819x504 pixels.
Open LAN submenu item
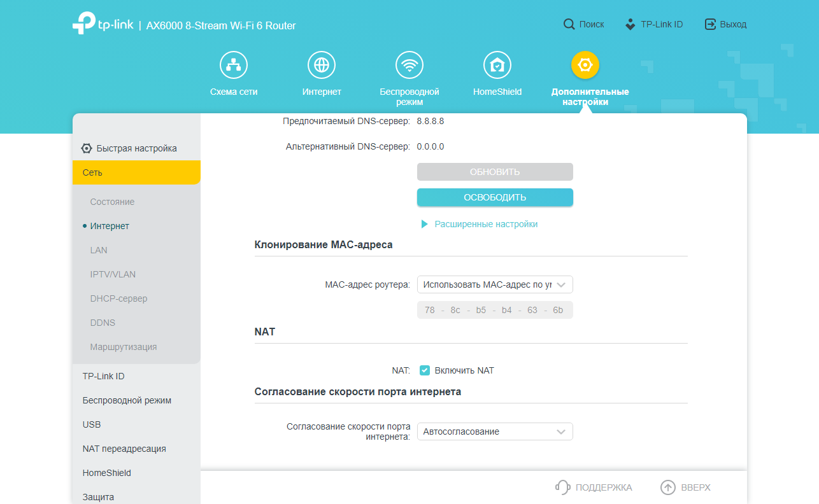[x=99, y=250]
